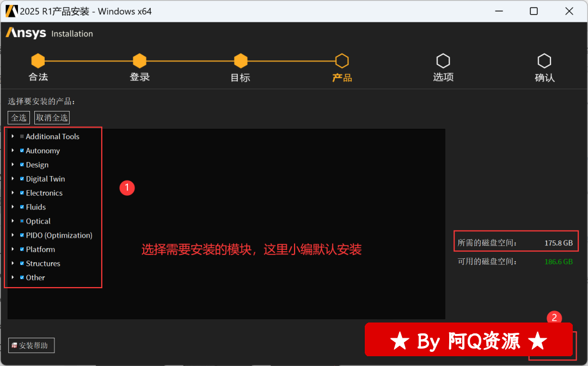Select the Structures label

(x=43, y=263)
